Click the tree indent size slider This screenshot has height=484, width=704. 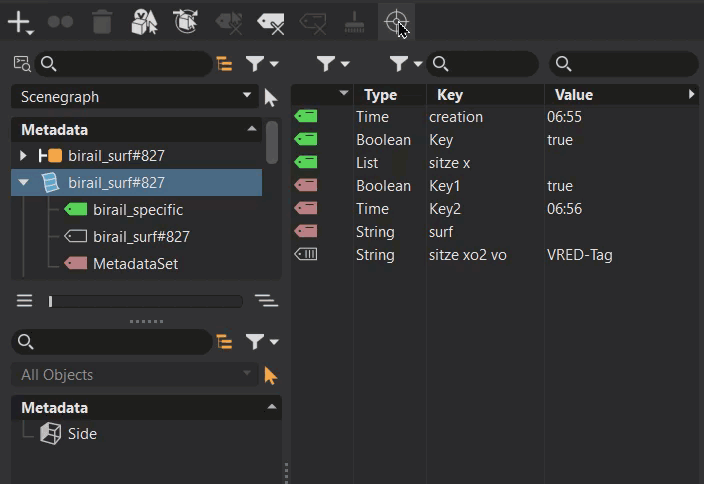point(145,301)
